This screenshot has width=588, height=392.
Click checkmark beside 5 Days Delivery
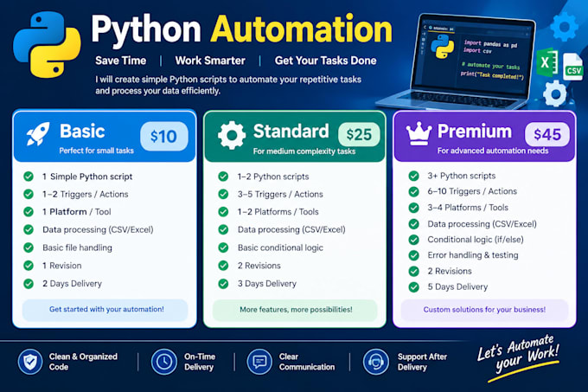click(413, 287)
